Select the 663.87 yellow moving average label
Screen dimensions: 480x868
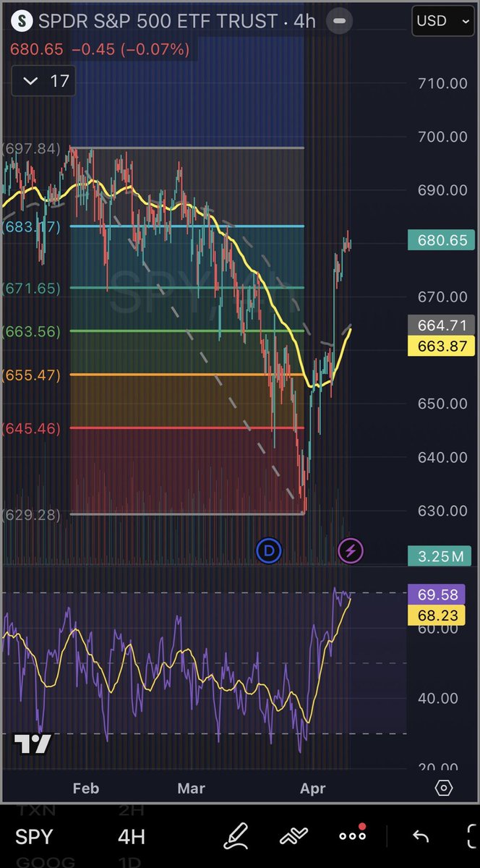442,346
